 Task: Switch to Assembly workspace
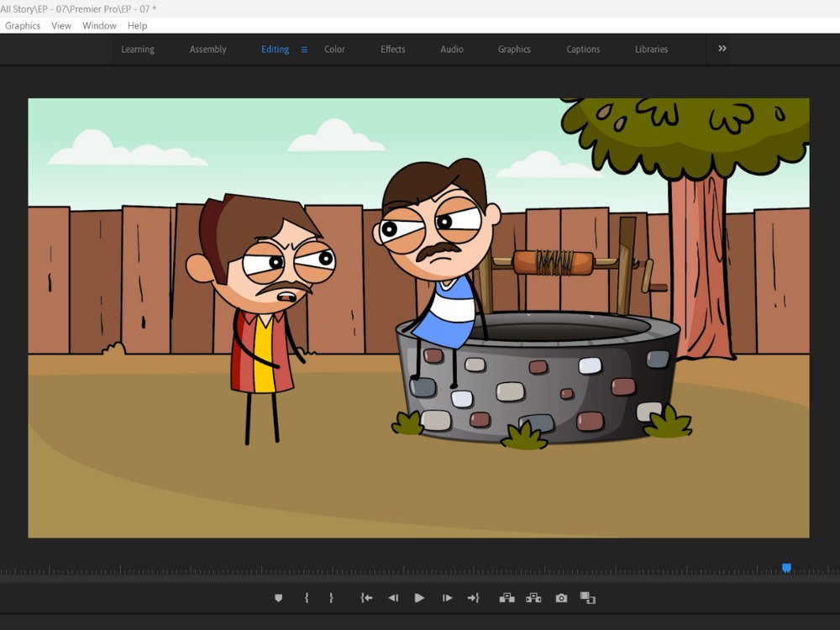207,50
